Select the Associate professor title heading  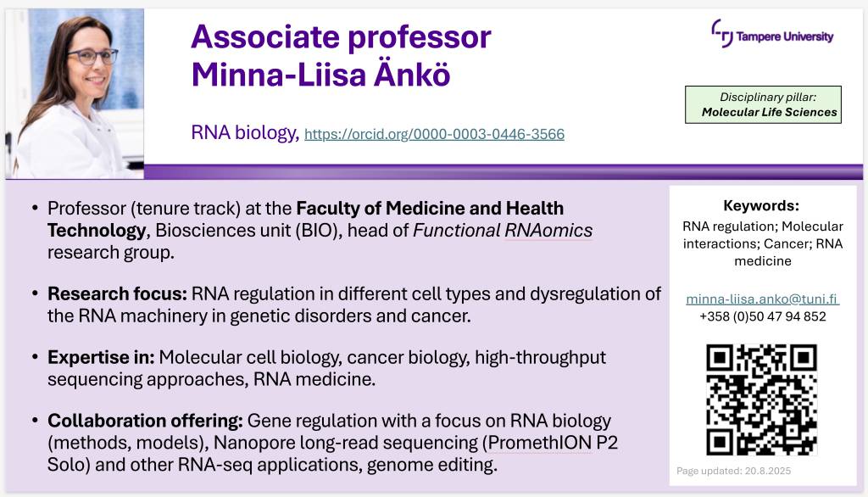(341, 37)
